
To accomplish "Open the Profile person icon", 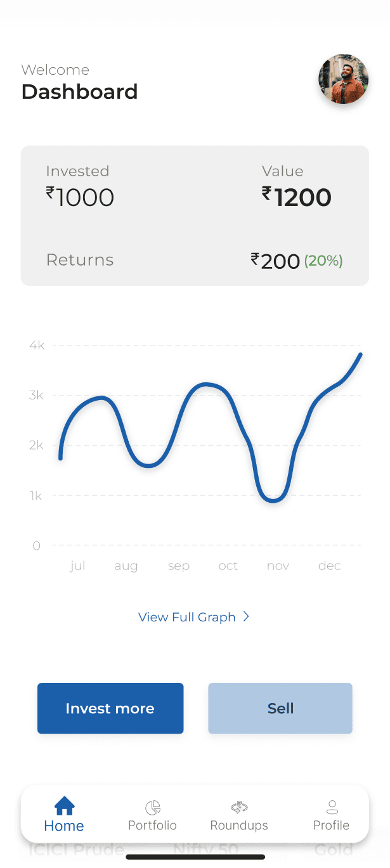I will [332, 807].
